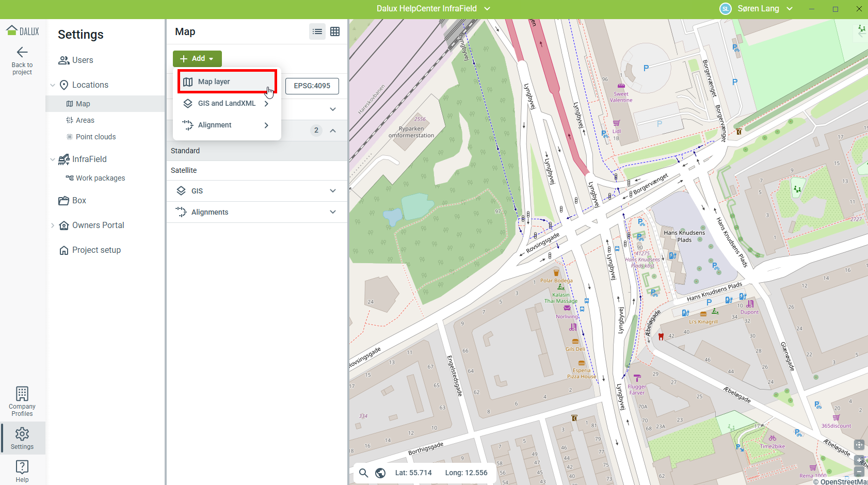Screen dimensions: 868x485
Task: Open Point clouds in the Locations tree
Action: click(x=95, y=137)
